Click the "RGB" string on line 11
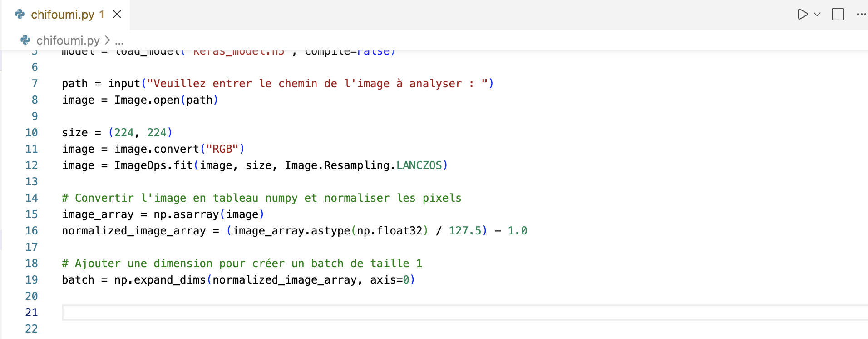 click(x=222, y=149)
